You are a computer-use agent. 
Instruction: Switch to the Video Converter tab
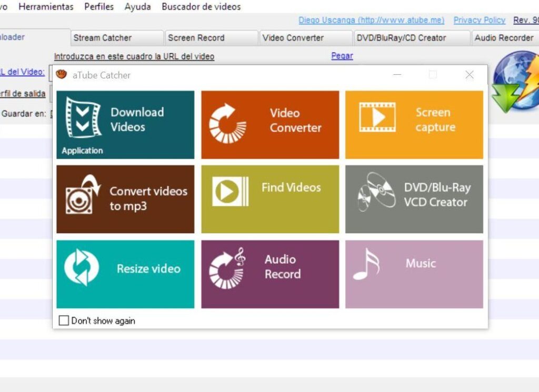click(x=306, y=38)
